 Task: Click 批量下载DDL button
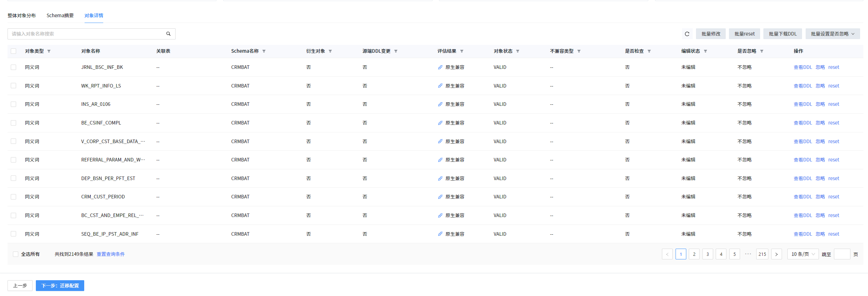pyautogui.click(x=782, y=34)
